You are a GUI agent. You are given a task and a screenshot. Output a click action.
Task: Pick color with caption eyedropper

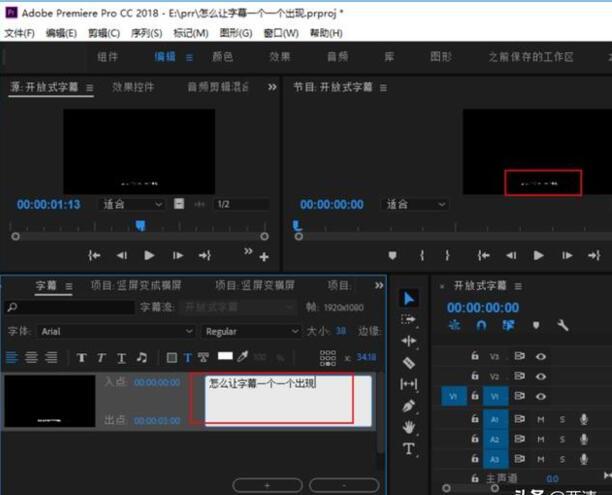pos(242,356)
